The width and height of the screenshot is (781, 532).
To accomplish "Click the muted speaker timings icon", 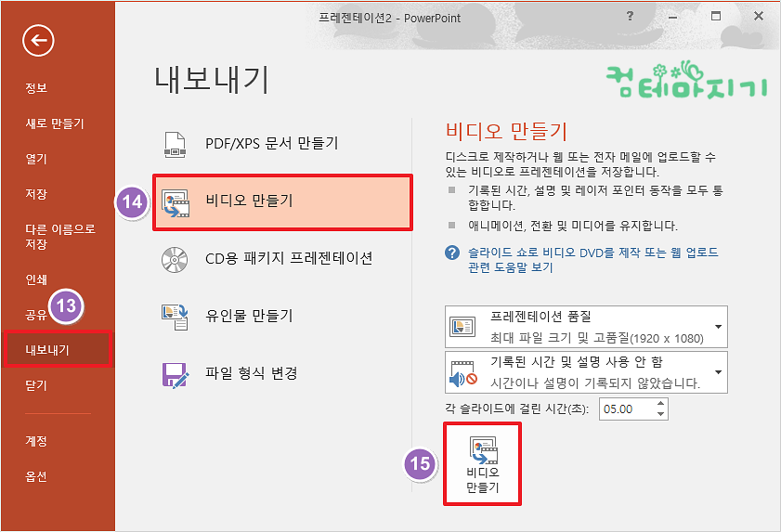I will pyautogui.click(x=463, y=373).
